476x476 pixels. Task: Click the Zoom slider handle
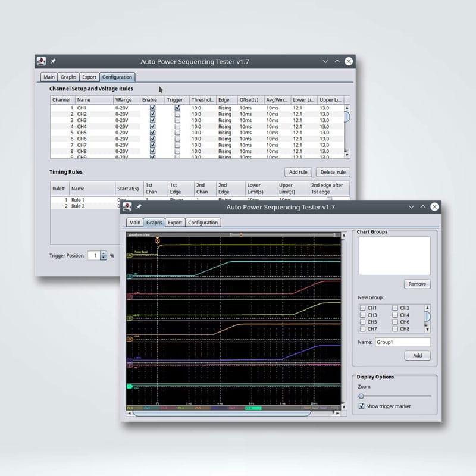click(361, 396)
